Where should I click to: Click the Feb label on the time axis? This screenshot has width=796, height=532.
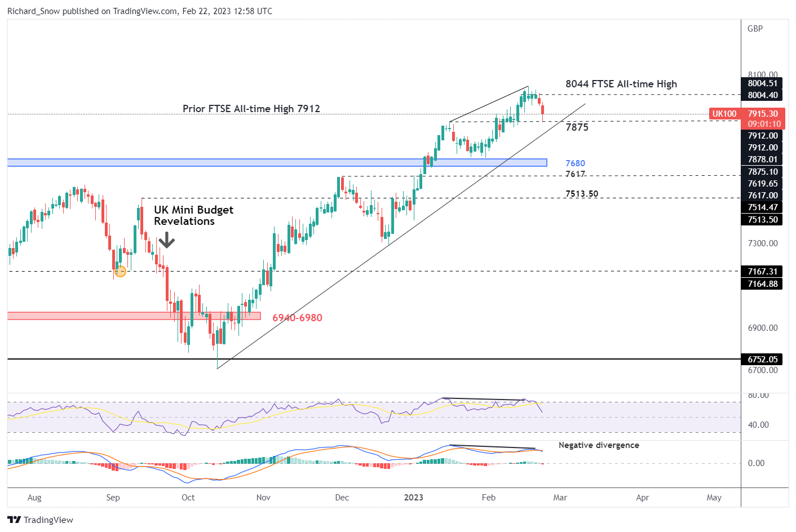click(x=489, y=498)
